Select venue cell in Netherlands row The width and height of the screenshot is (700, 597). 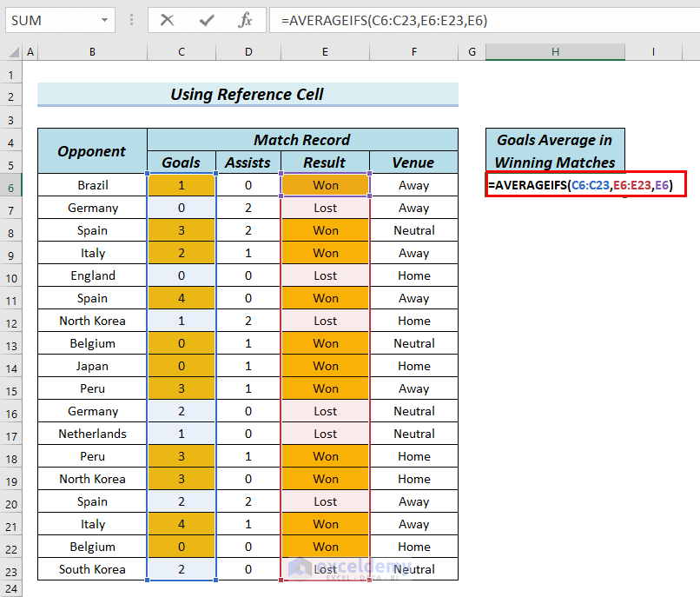[x=414, y=434]
